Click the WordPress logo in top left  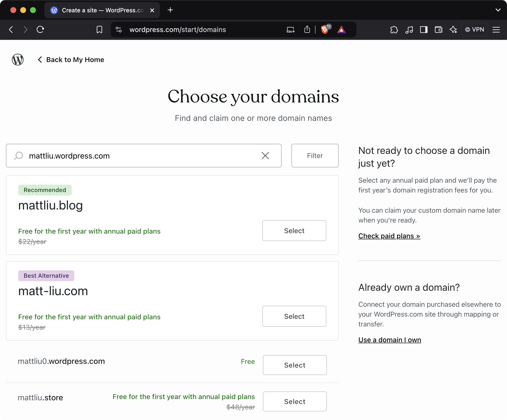[x=17, y=59]
